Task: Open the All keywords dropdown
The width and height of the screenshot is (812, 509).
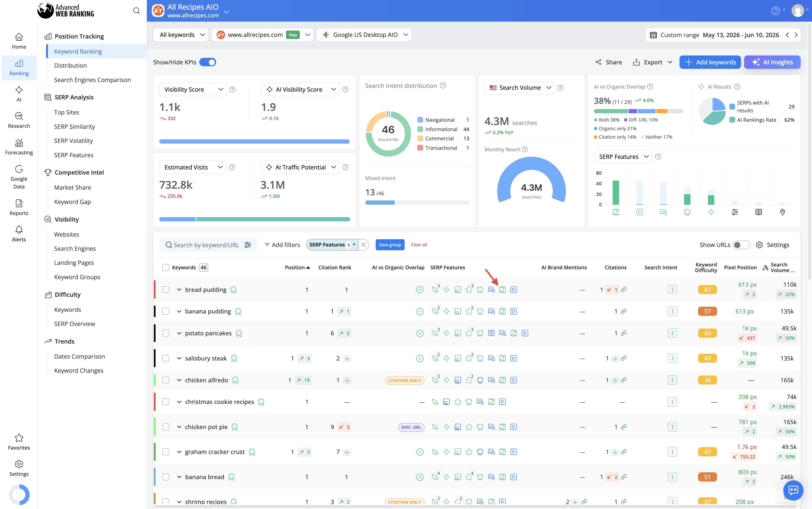Action: click(x=181, y=35)
